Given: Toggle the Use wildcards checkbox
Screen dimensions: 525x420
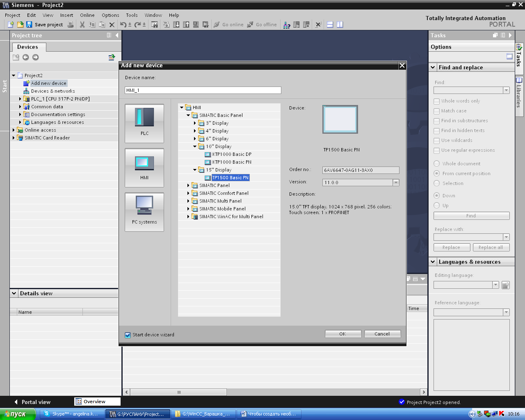Looking at the screenshot, I should pyautogui.click(x=436, y=141).
